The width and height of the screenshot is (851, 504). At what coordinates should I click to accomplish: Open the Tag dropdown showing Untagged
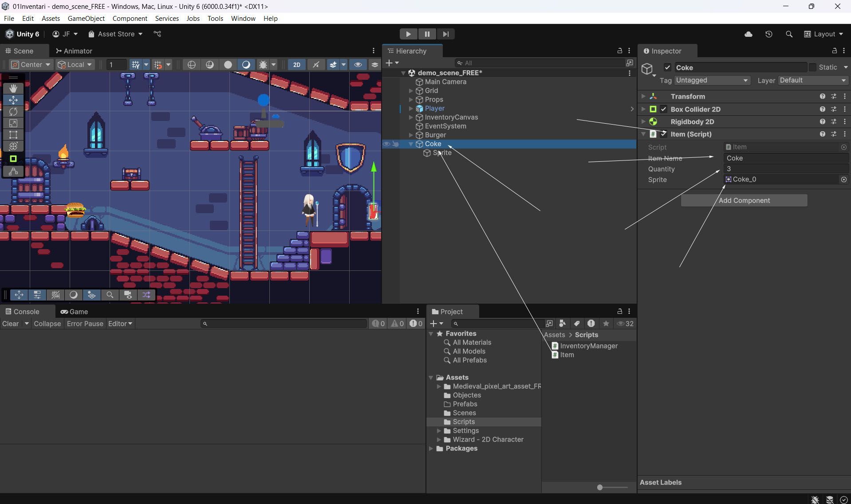[x=712, y=80]
